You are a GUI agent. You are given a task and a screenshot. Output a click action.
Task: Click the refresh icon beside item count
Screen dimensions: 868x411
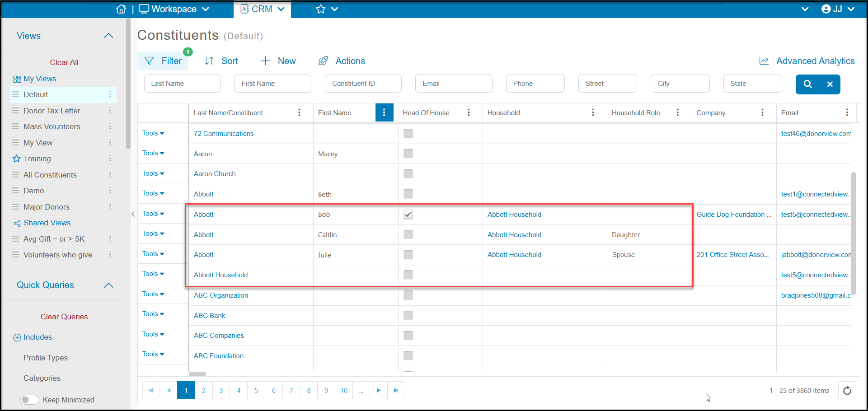point(847,390)
